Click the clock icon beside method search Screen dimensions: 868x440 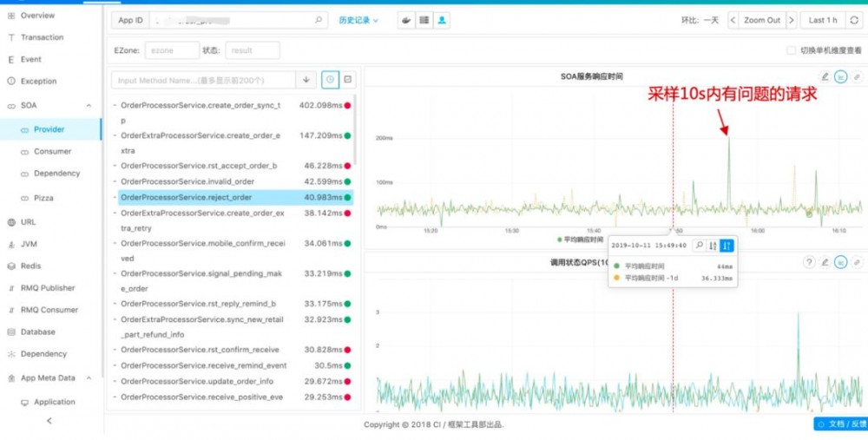click(x=330, y=80)
